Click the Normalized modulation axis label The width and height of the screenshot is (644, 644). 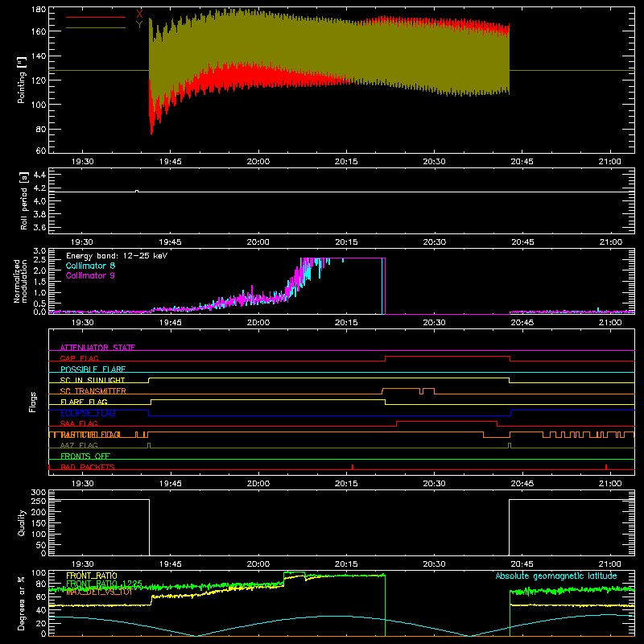(x=20, y=281)
